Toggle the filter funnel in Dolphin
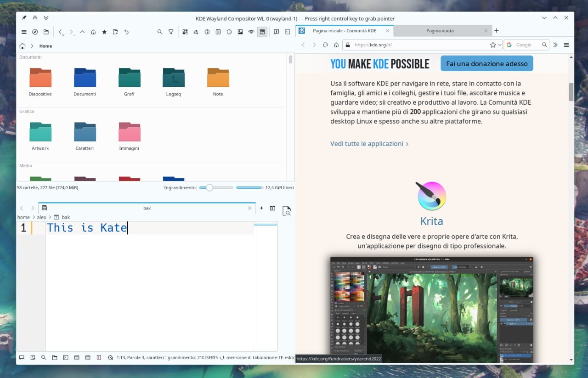The height and width of the screenshot is (378, 588). [x=171, y=32]
